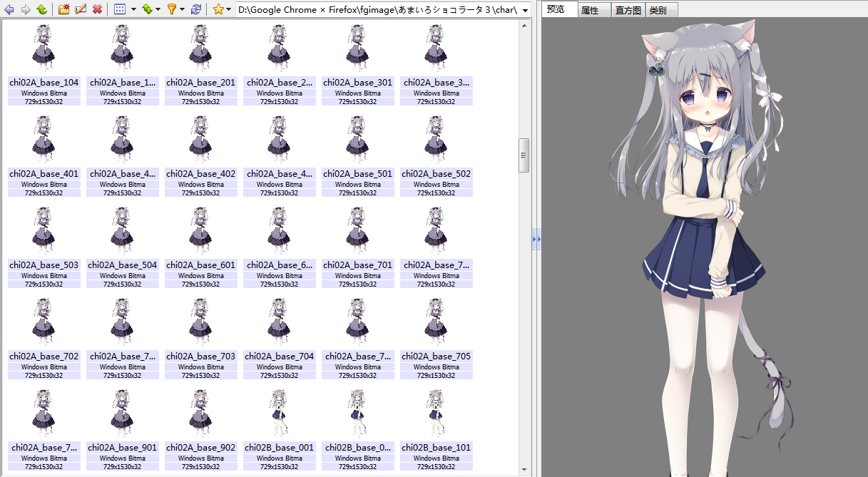Go forward to next folder

click(x=26, y=9)
